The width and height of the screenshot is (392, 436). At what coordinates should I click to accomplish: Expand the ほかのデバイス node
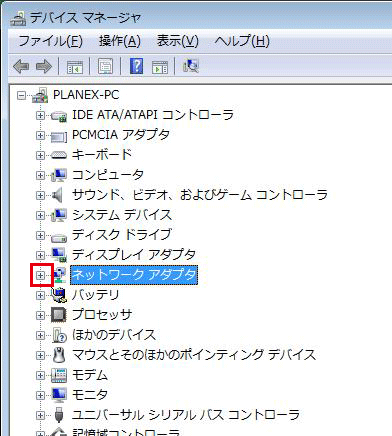coord(40,335)
